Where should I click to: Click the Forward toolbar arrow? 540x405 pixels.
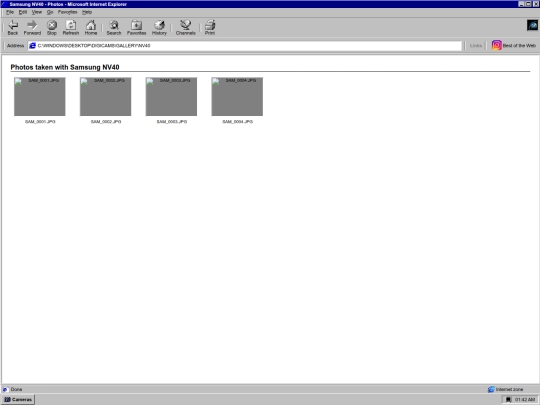point(32,28)
